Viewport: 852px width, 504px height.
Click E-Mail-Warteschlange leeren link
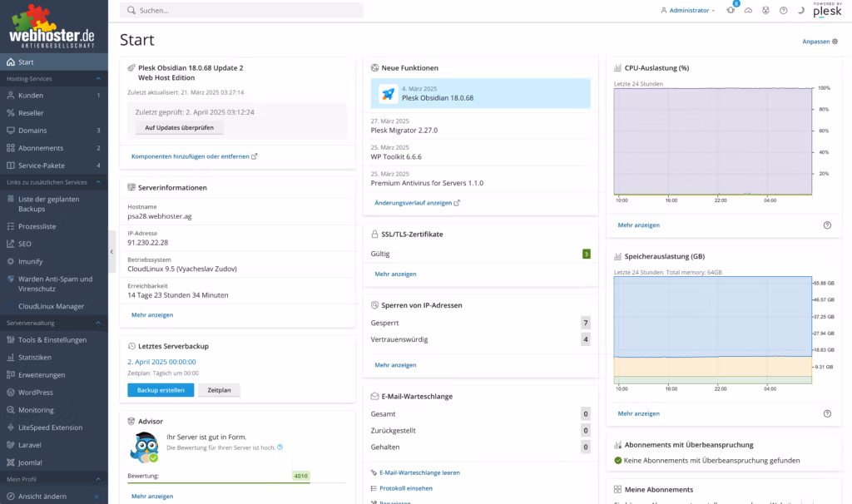pyautogui.click(x=419, y=472)
